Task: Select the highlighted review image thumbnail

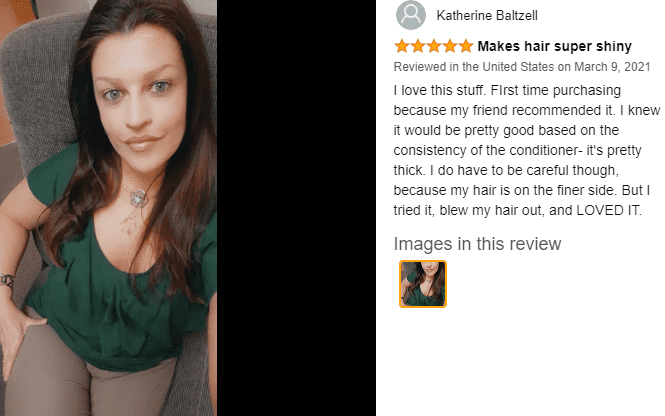Action: [423, 284]
